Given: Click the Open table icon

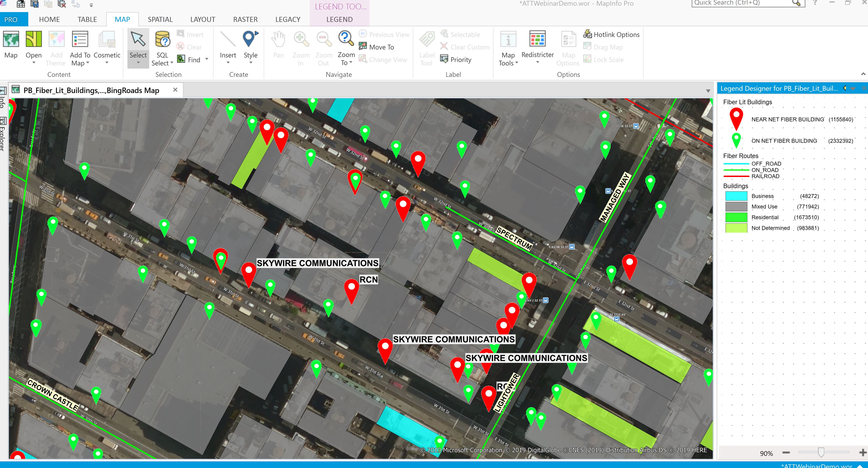Looking at the screenshot, I should [34, 39].
